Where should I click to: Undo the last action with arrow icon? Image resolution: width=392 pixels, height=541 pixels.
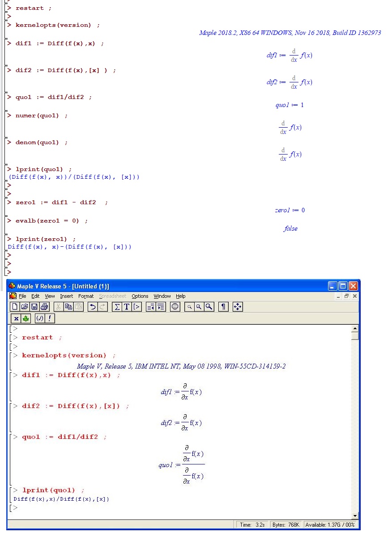(92, 307)
